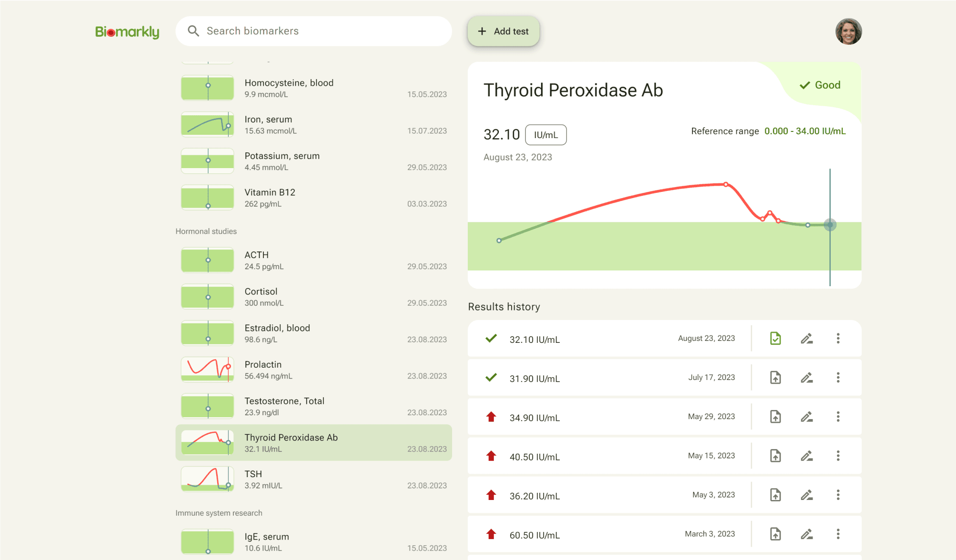Select Homocysteine, blood biomarker
The height and width of the screenshot is (560, 956).
(313, 88)
